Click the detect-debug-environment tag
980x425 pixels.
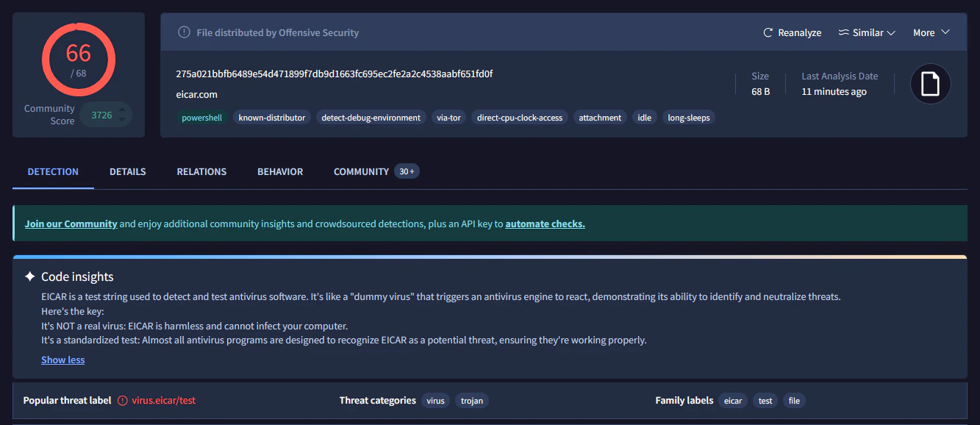[371, 118]
